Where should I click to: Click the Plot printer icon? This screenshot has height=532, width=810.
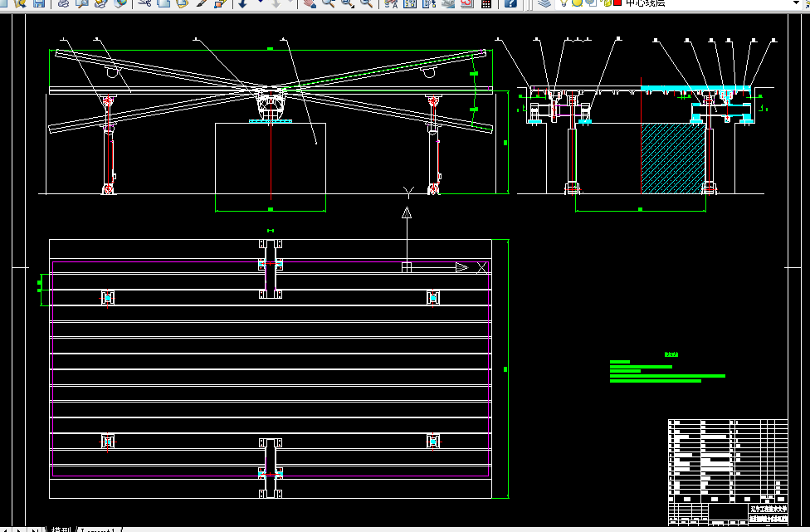pyautogui.click(x=63, y=3)
